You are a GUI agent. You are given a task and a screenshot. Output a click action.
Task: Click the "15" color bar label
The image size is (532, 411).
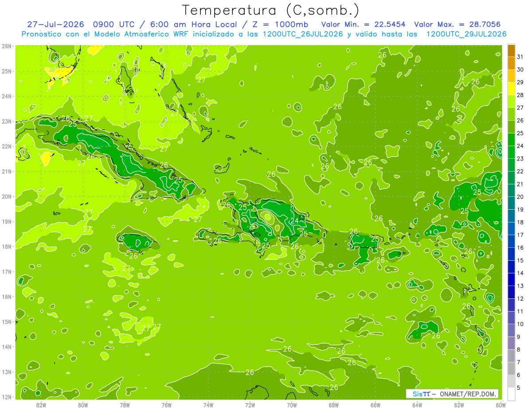pyautogui.click(x=520, y=260)
